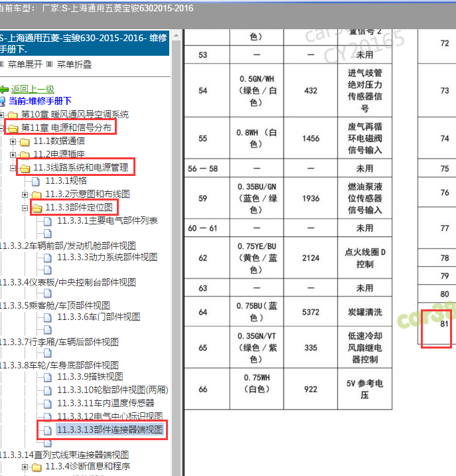Click page icon of 11.3.3.1主要电气部件列表
The width and height of the screenshot is (456, 476).
[x=48, y=221]
